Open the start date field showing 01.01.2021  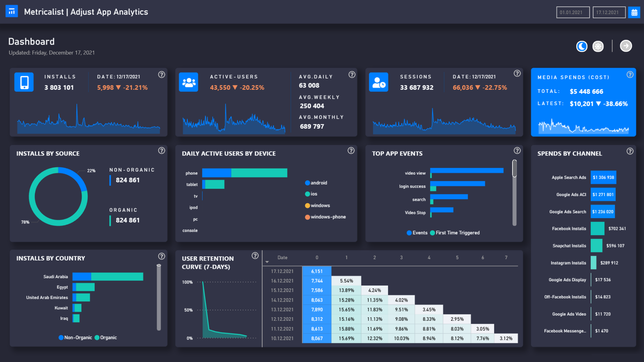coord(573,12)
